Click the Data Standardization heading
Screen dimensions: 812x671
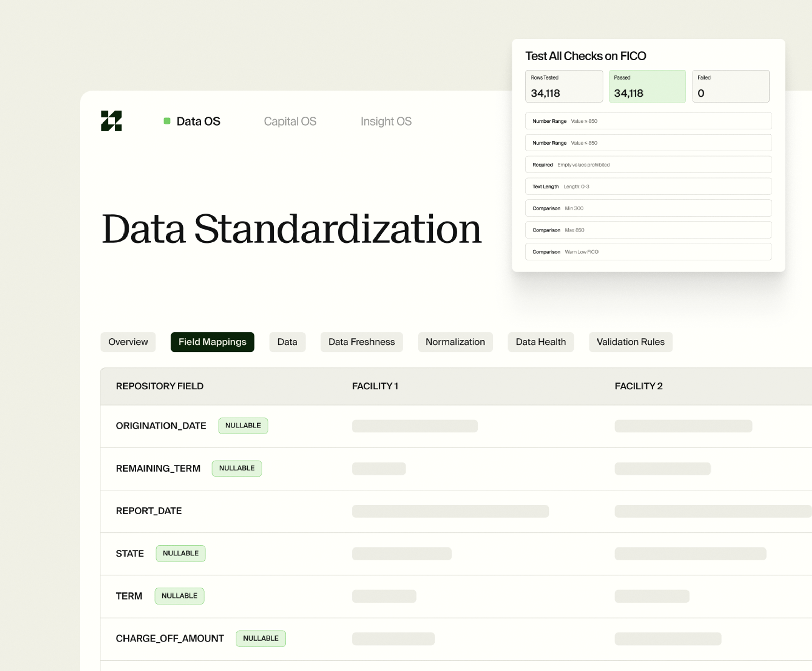(x=292, y=229)
